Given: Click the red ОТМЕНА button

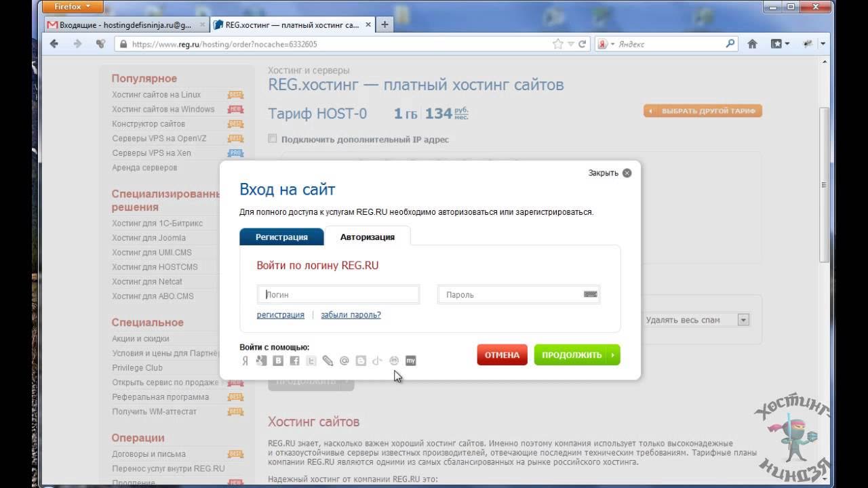Looking at the screenshot, I should [502, 355].
